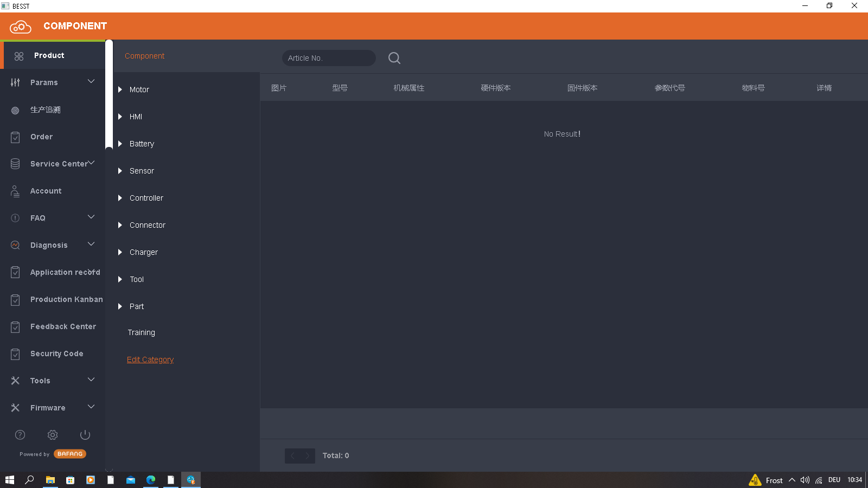Open Windows Start menu
Viewport: 868px width, 488px height.
[10, 480]
